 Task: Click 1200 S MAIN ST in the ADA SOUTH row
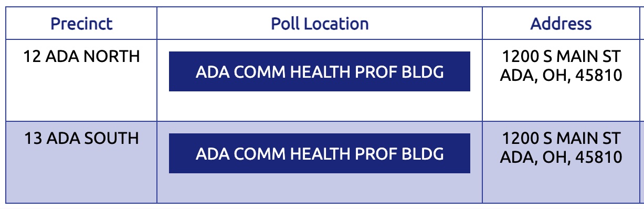(x=561, y=138)
